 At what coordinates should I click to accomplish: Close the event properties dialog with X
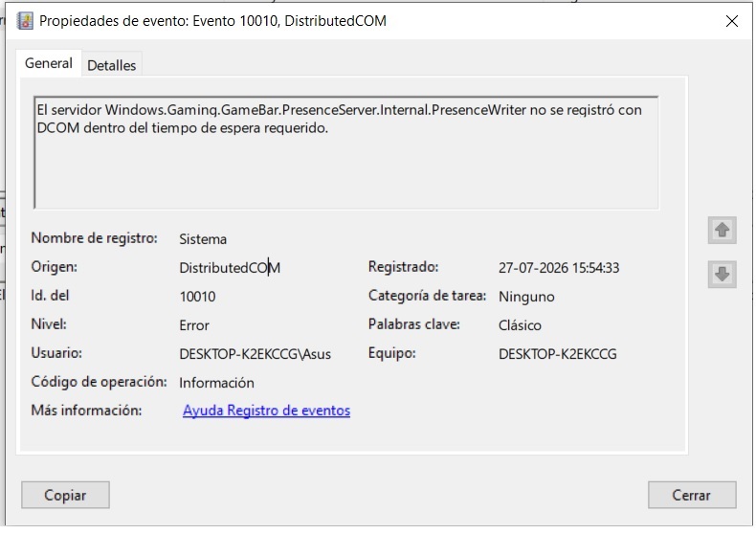click(731, 21)
